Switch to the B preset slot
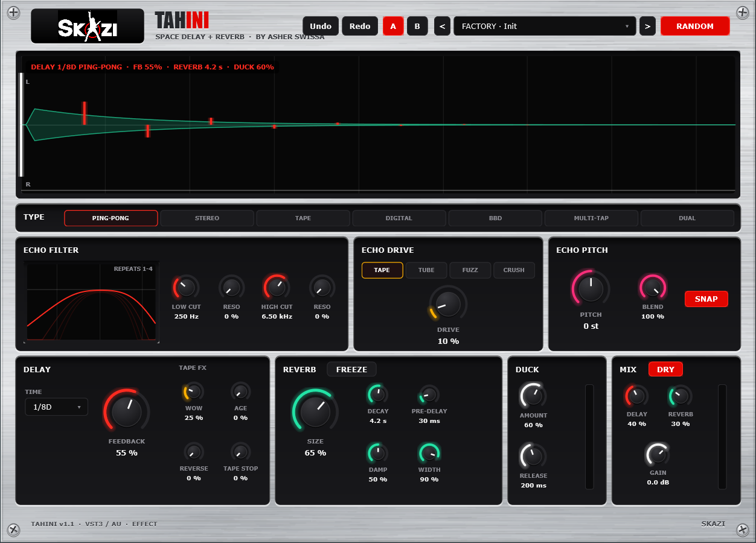Viewport: 756px width, 543px height. click(x=417, y=26)
